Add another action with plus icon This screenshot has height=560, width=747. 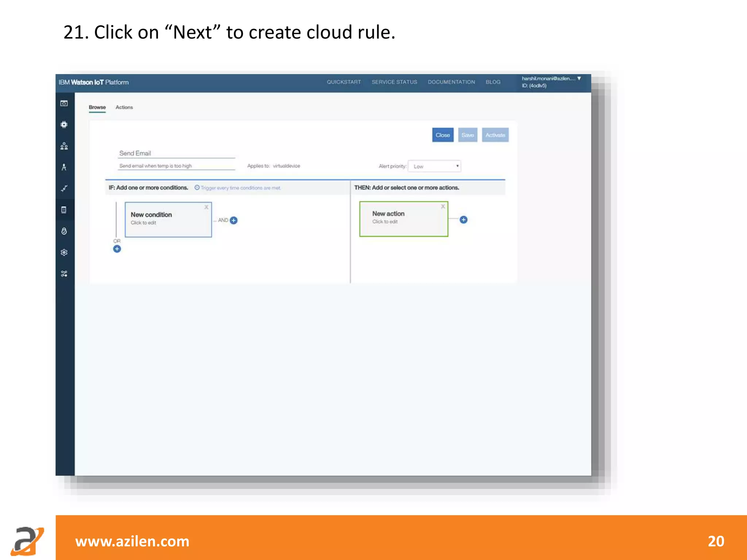[x=463, y=219]
